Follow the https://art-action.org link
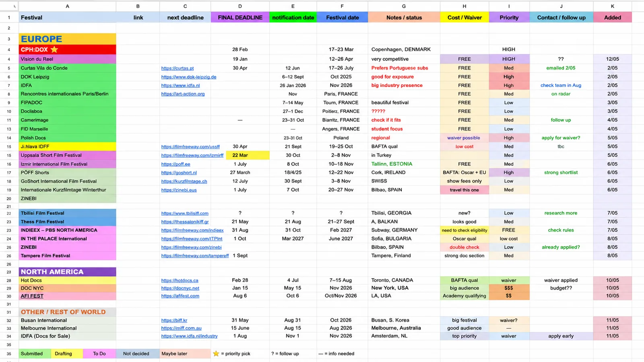Screen dimensions: 644x362 [183, 94]
